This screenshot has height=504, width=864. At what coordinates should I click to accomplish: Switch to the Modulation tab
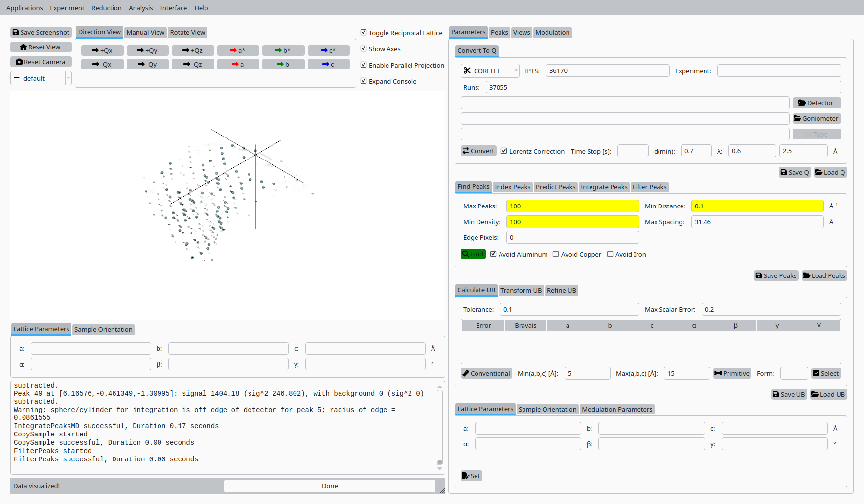pos(552,32)
